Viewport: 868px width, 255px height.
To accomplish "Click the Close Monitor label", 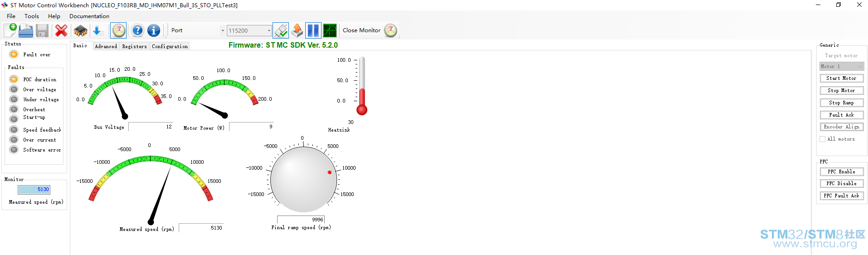I will [361, 30].
